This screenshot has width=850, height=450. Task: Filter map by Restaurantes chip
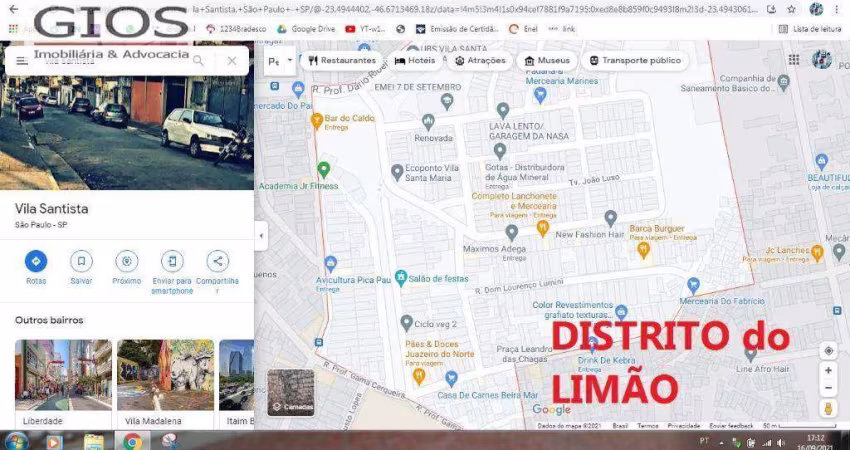pos(342,61)
